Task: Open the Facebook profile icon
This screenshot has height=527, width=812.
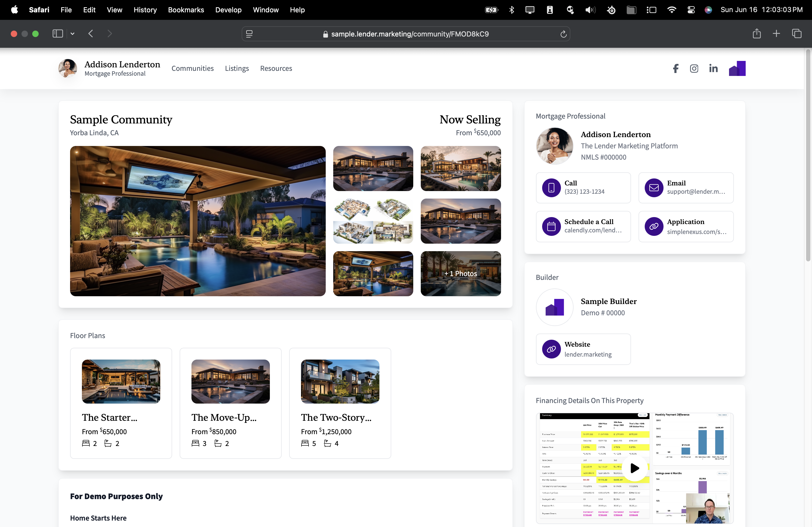Action: click(676, 68)
